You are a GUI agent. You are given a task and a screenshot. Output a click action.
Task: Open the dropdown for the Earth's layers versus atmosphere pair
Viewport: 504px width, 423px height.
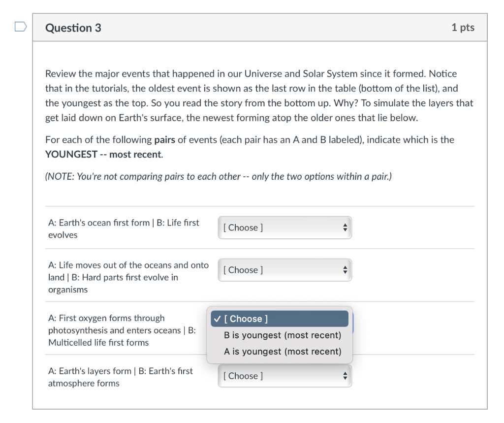pyautogui.click(x=284, y=376)
